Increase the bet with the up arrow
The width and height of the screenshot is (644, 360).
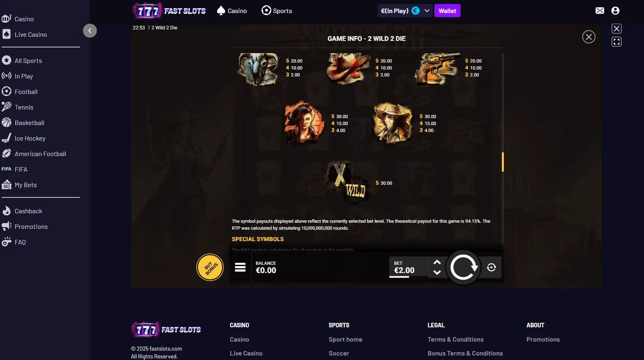tap(437, 262)
